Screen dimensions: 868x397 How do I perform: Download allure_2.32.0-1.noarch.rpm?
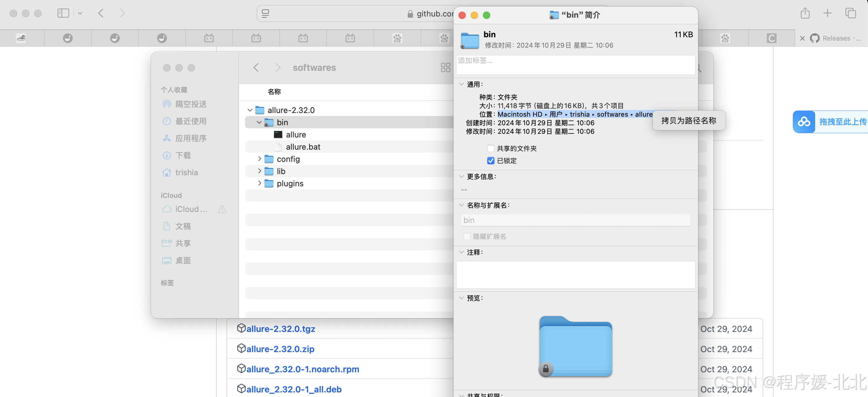[x=302, y=369]
